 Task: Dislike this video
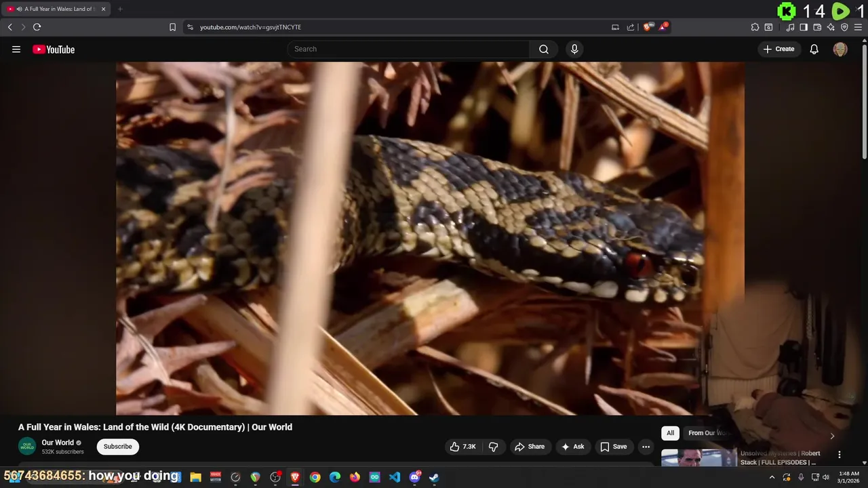point(493,447)
